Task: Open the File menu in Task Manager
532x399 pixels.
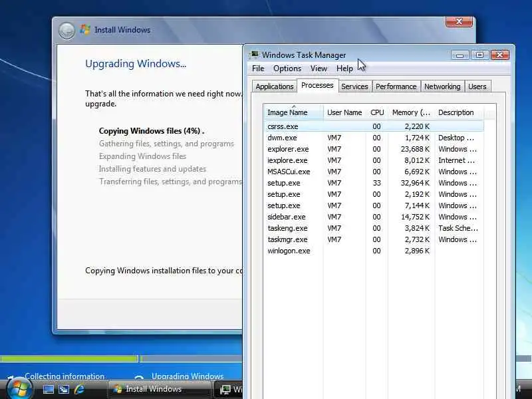Action: [258, 68]
